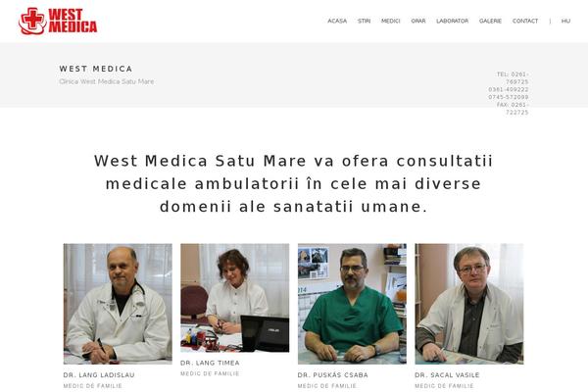Open Dr. Lang Ladislau's photo
The width and height of the screenshot is (588, 392).
point(118,304)
